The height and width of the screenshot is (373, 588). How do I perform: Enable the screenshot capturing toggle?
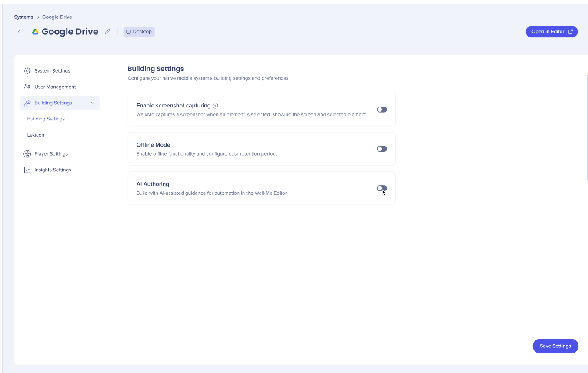tap(382, 110)
